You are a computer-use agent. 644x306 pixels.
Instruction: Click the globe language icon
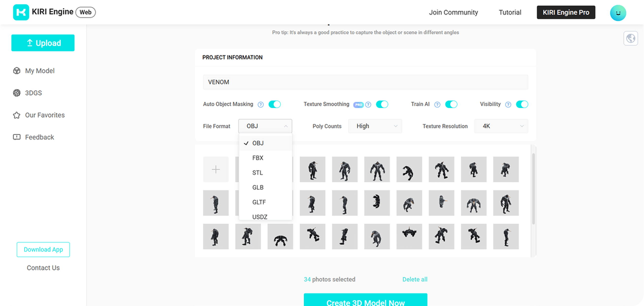(630, 38)
